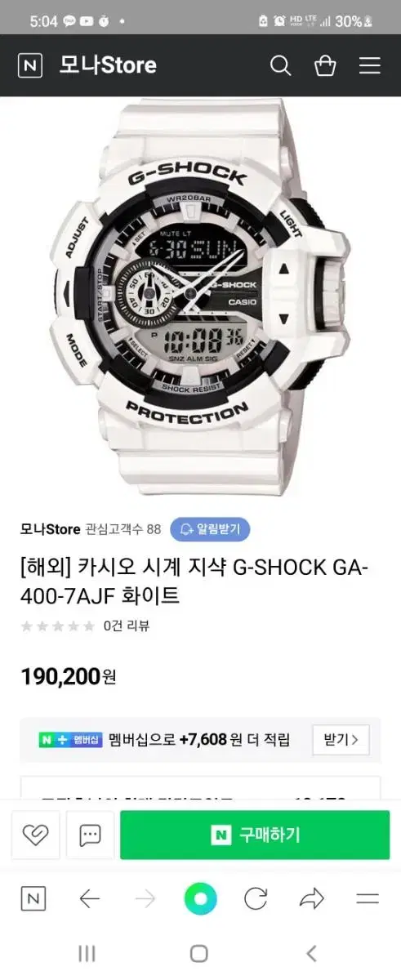The width and height of the screenshot is (401, 980).
Task: Open the N+ 멤버십 membership badge
Action: 70,740
